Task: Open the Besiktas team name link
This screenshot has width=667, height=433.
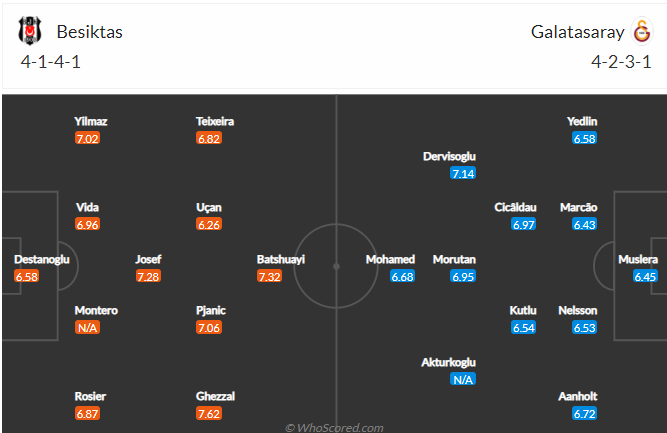Action: [x=90, y=32]
